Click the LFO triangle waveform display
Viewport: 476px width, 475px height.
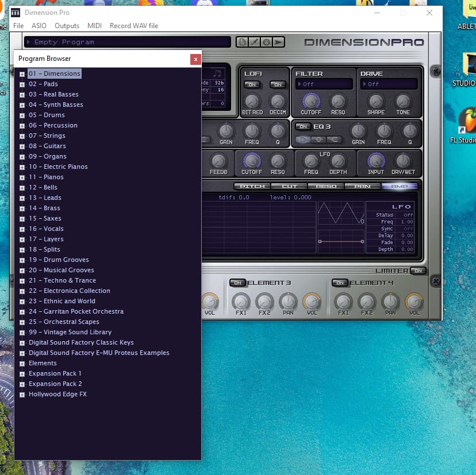tap(341, 213)
